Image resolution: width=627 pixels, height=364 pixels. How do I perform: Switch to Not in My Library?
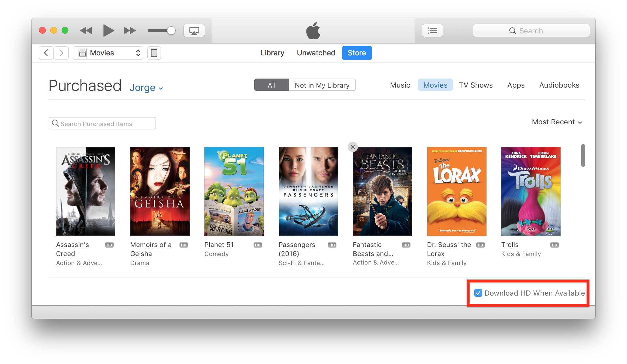[x=322, y=85]
